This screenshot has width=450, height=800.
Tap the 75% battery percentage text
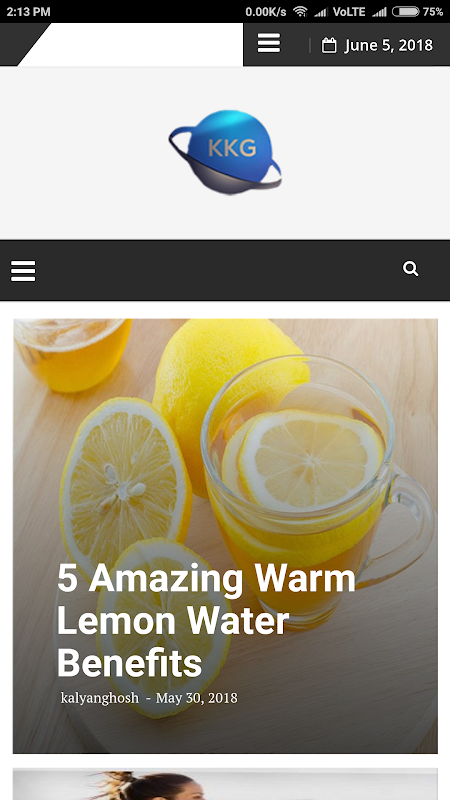click(433, 12)
